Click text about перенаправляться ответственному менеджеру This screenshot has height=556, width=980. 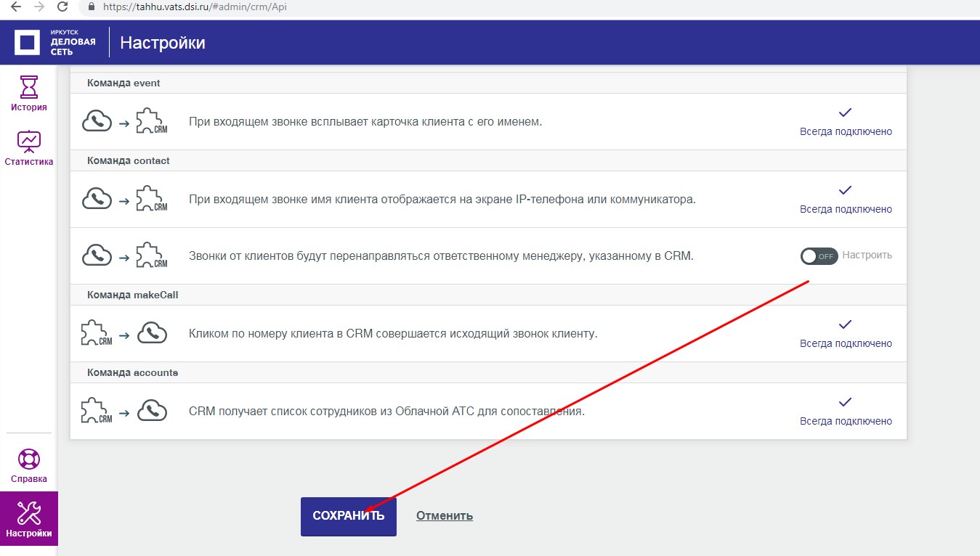pos(441,255)
